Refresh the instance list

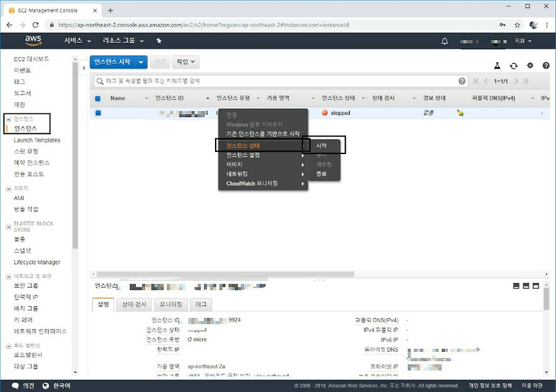click(514, 65)
